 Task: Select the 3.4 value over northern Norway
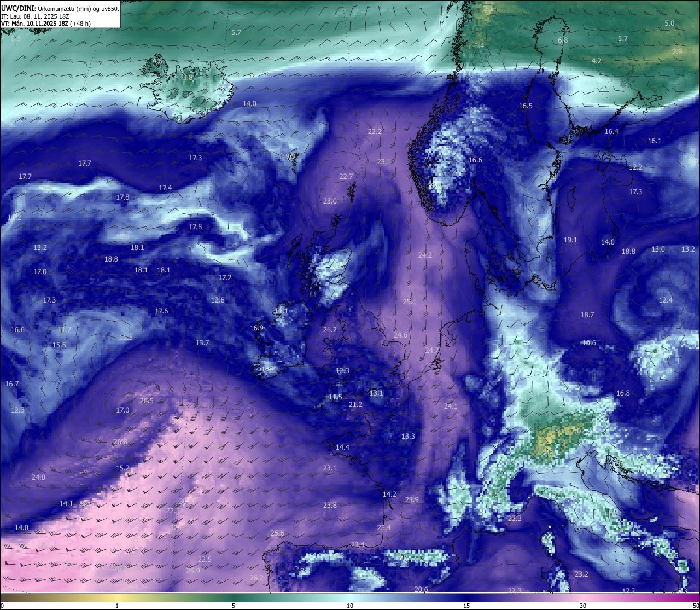click(x=479, y=45)
